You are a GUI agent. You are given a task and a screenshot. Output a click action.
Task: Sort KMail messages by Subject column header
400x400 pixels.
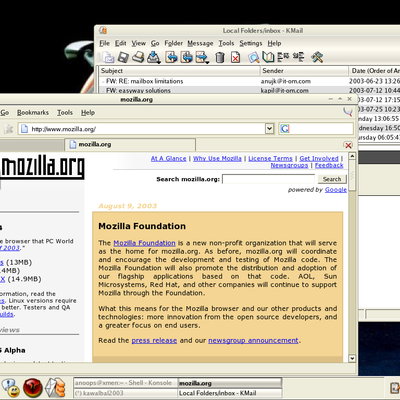179,71
